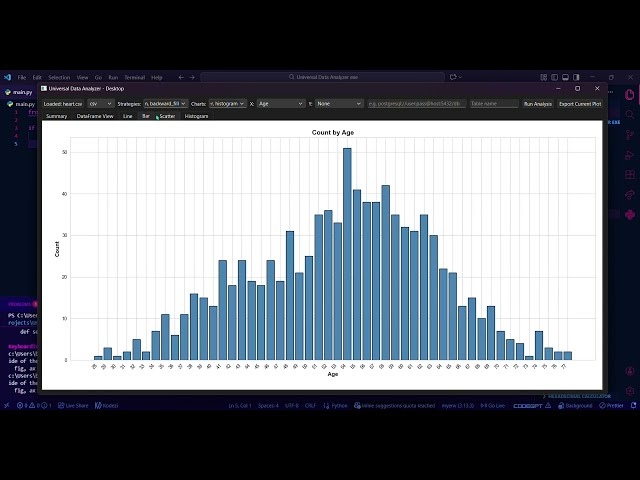This screenshot has width=640, height=480.
Task: Open the csv file type dropdown
Action: coord(100,104)
